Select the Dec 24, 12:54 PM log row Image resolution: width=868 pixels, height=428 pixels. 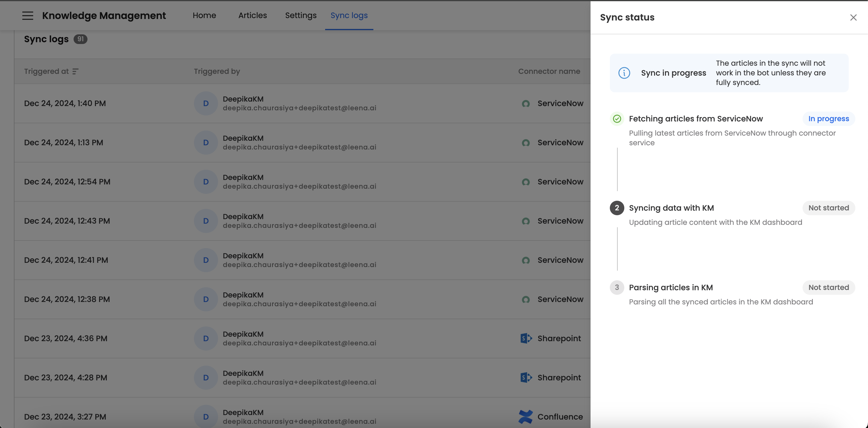coord(67,182)
